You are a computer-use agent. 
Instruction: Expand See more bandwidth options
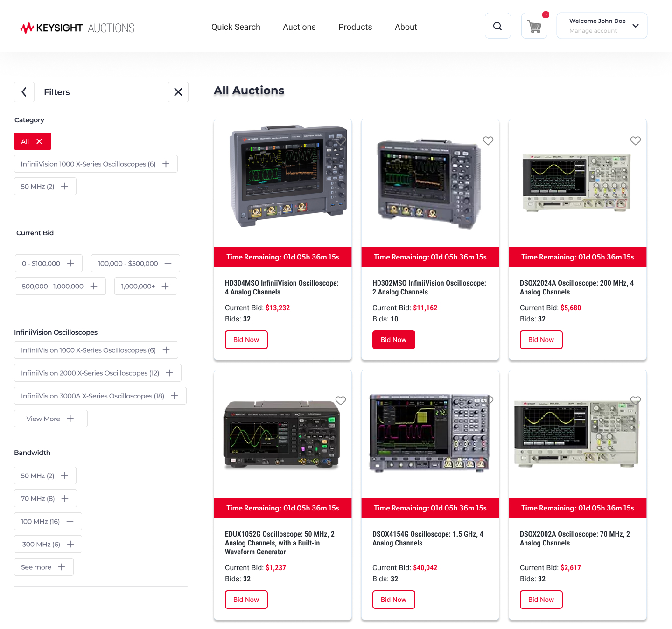44,567
